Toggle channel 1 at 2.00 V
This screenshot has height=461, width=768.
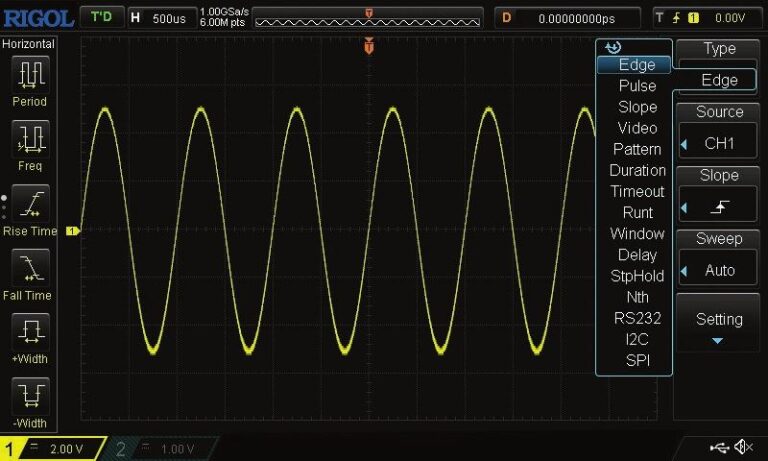50,449
